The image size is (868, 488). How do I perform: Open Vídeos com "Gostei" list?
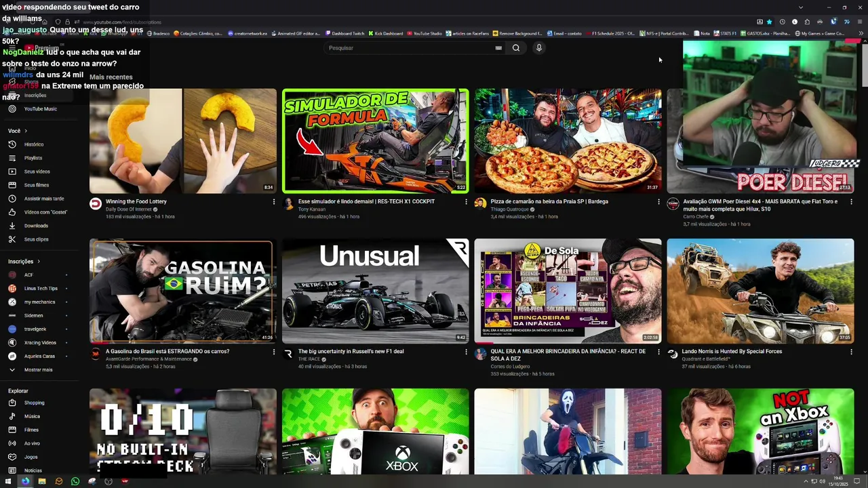45,212
